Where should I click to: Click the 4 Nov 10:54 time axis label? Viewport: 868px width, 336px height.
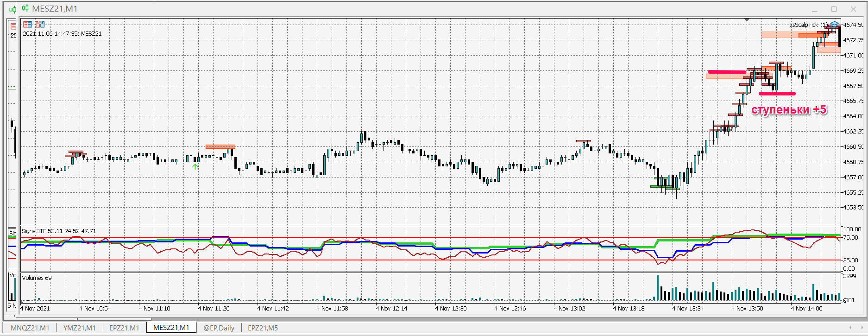(x=95, y=308)
